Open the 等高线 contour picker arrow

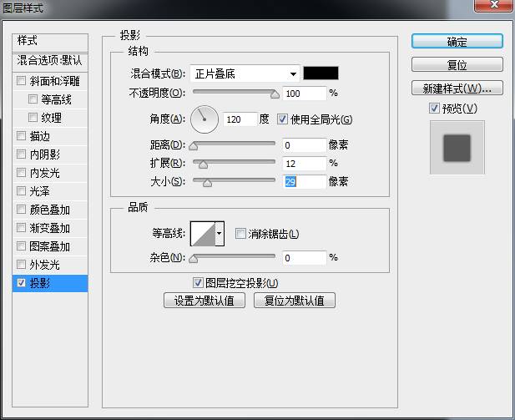click(220, 234)
